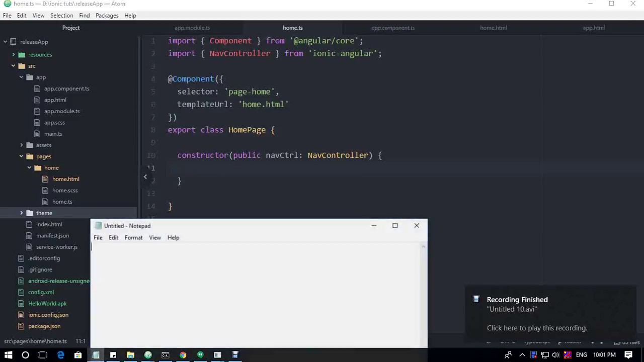Screen dimensions: 644x362
Task: Open the Command Prompt taskbar icon
Action: click(165, 355)
